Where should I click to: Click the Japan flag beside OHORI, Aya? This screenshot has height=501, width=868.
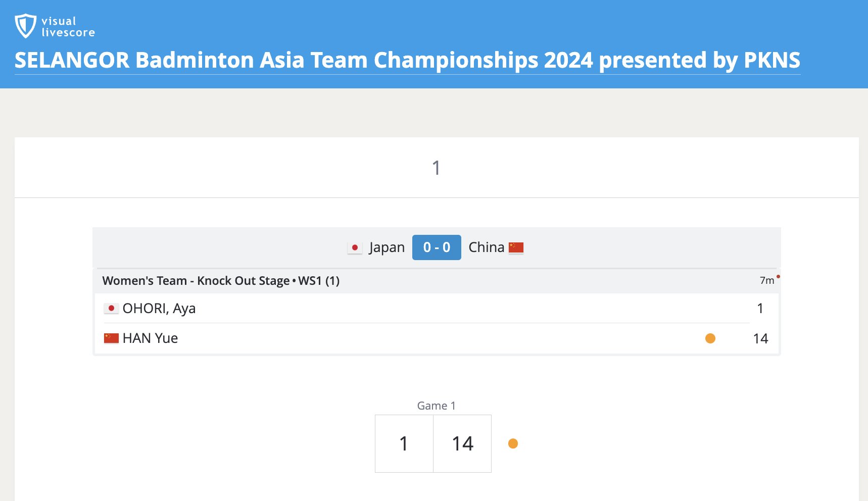click(111, 308)
